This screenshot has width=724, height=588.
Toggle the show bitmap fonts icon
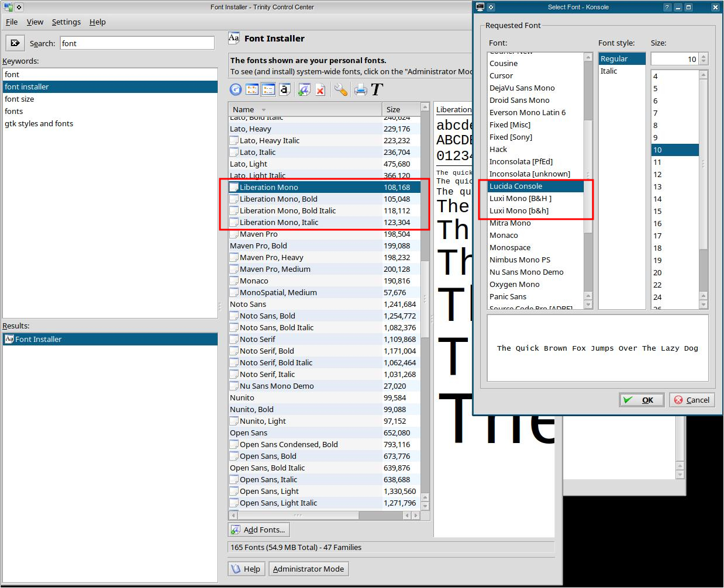pyautogui.click(x=284, y=89)
